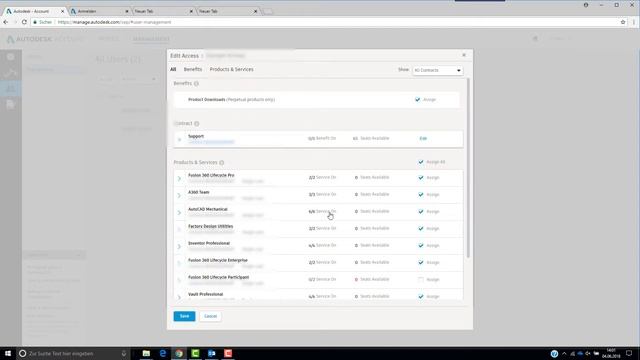Uncheck Assign for Product Downloads
This screenshot has width=640, height=360.
tap(418, 100)
